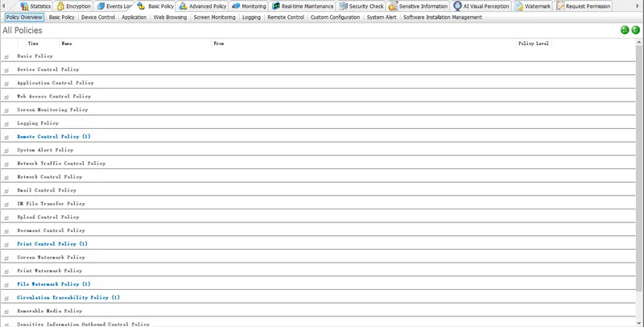
Task: Open the AI Visual Perception tab
Action: (481, 6)
